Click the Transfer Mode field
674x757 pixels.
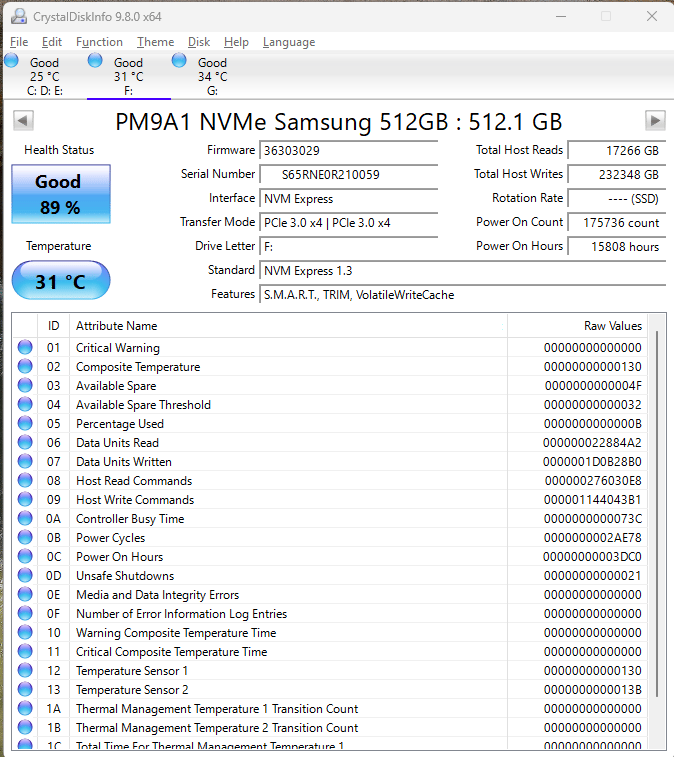(x=349, y=223)
